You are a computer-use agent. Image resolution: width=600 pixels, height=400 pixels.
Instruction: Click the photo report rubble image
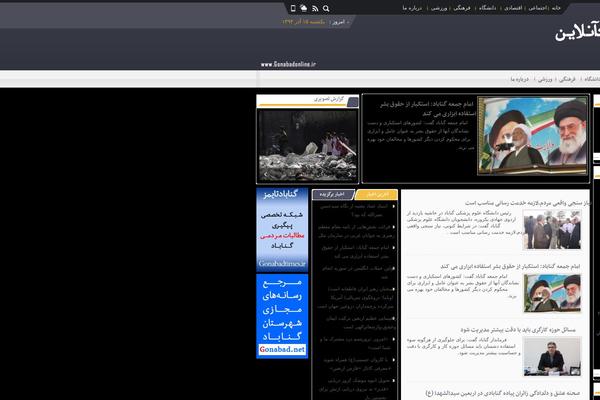coord(308,145)
